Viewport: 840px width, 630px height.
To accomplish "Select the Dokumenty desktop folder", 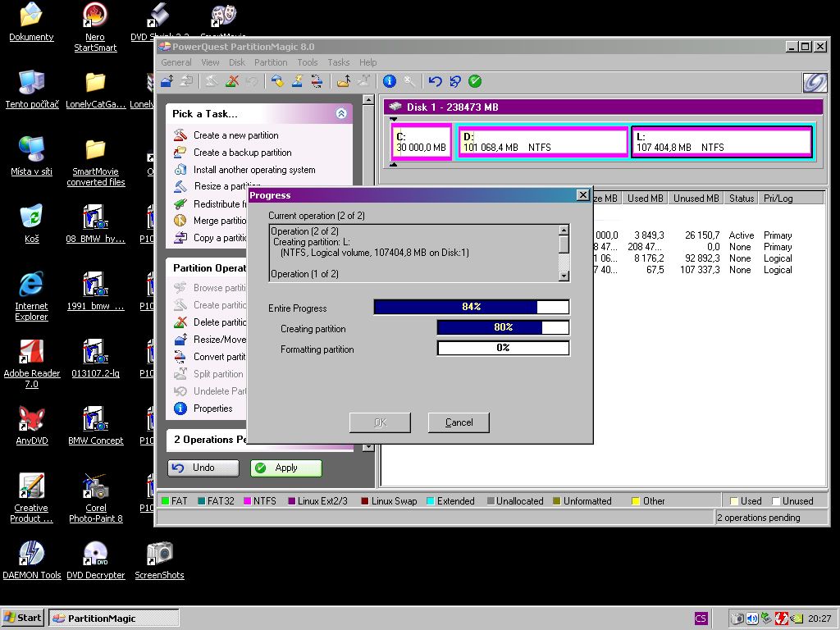I will coord(32,22).
